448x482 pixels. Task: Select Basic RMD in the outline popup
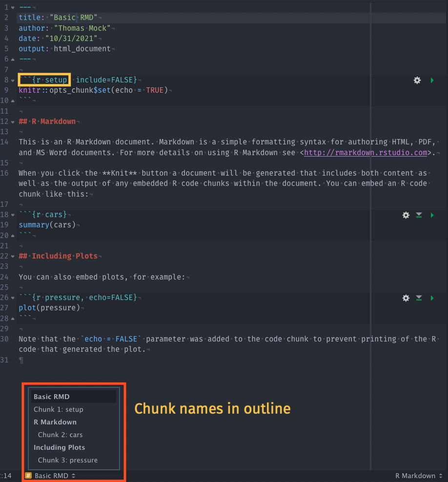[x=74, y=397]
